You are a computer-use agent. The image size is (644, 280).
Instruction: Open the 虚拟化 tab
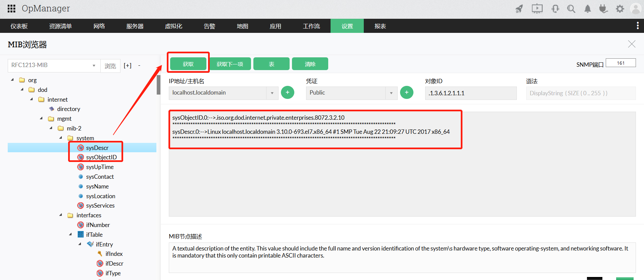(x=174, y=26)
